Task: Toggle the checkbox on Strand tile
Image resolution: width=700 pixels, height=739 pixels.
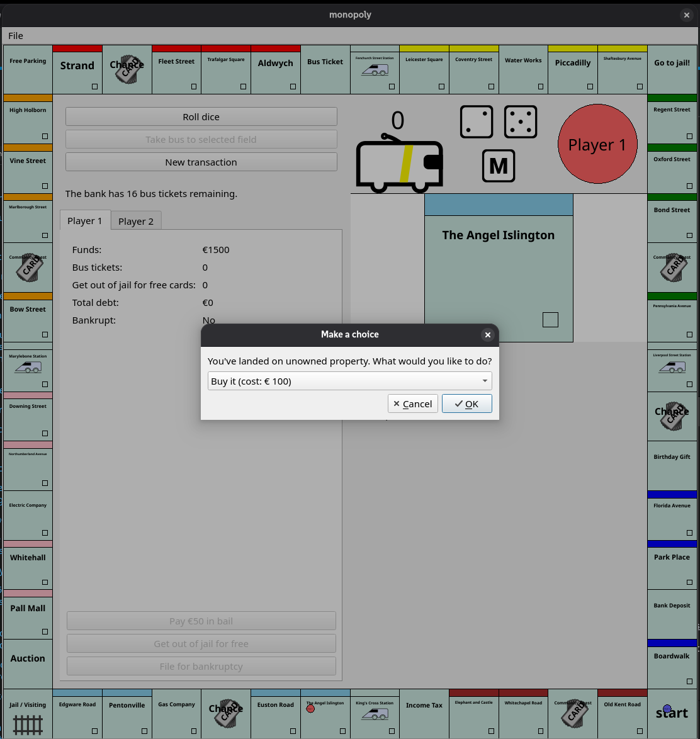Action: click(x=95, y=87)
